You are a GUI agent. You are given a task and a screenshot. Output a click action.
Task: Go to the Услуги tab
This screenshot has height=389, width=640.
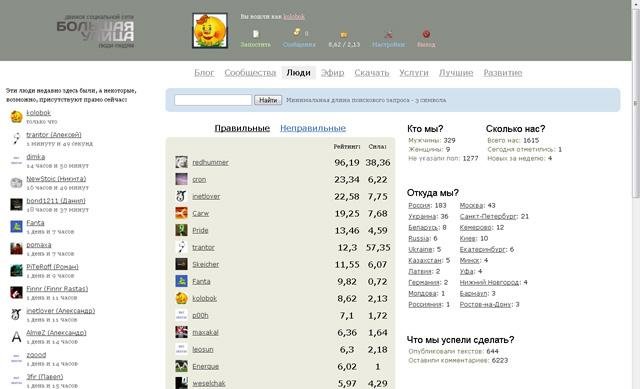coord(414,73)
